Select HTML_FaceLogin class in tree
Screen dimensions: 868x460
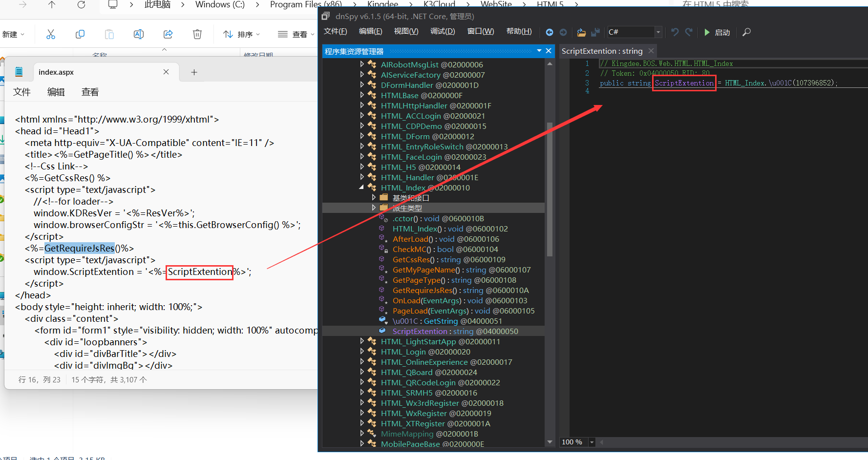point(434,157)
